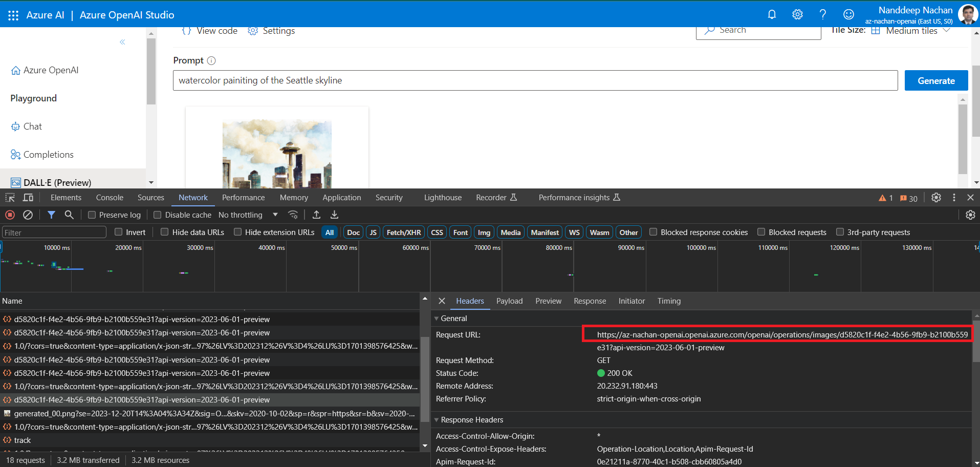Screen dimensions: 980x467
Task: Open the Chat playground link
Action: coord(32,126)
